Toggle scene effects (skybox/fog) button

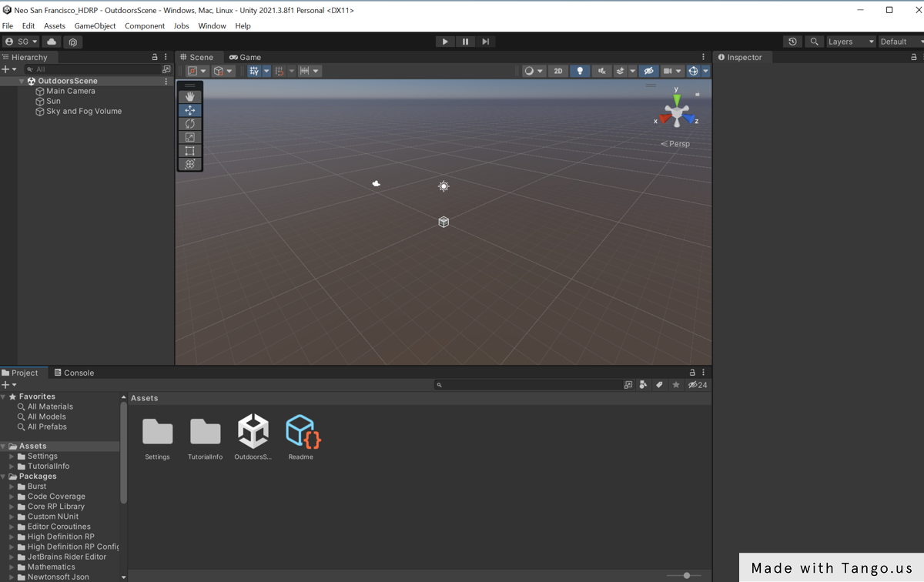[x=621, y=71]
